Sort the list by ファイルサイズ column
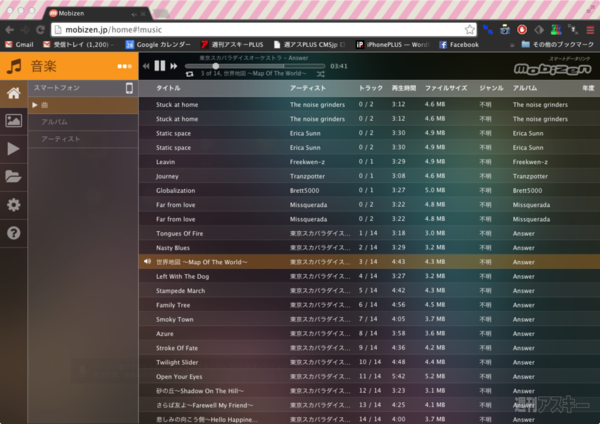The image size is (600, 424). 446,88
